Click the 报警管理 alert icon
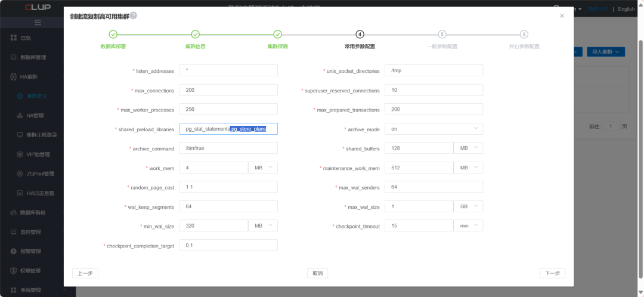The height and width of the screenshot is (297, 644). [x=14, y=252]
